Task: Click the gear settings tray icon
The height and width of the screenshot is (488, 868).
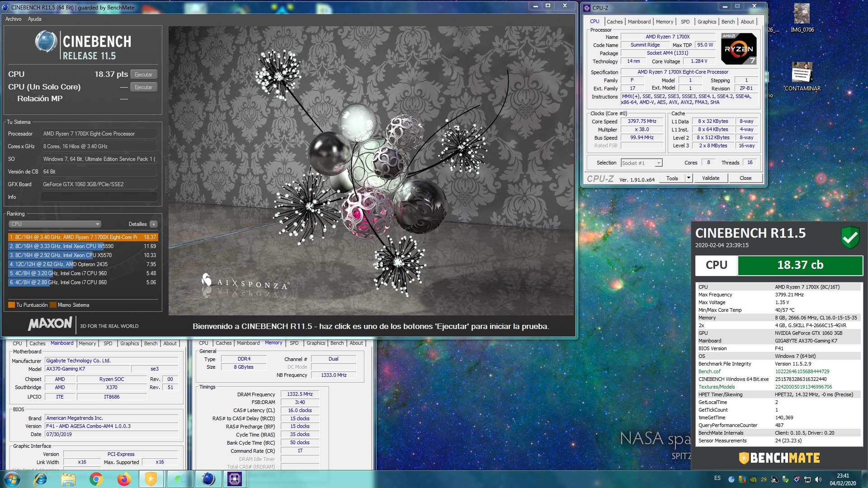Action: pyautogui.click(x=797, y=479)
